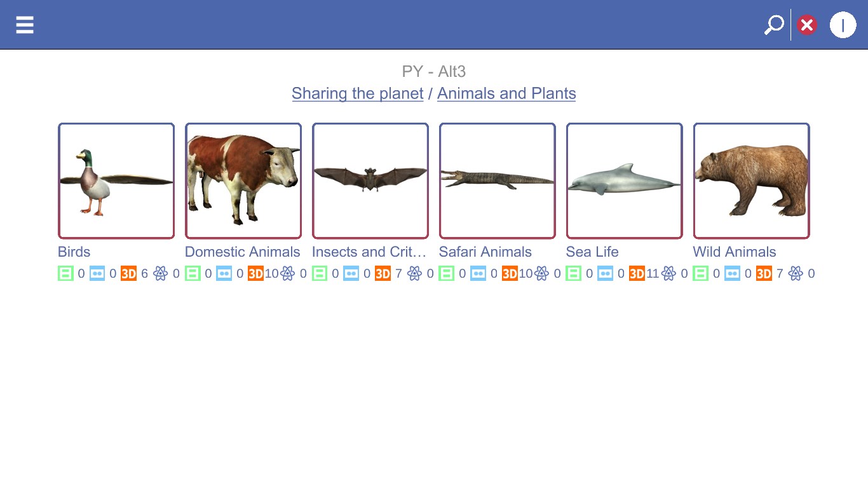Image resolution: width=868 pixels, height=488 pixels.
Task: Select the Domestic Animals cow thumbnail
Action: click(x=243, y=181)
